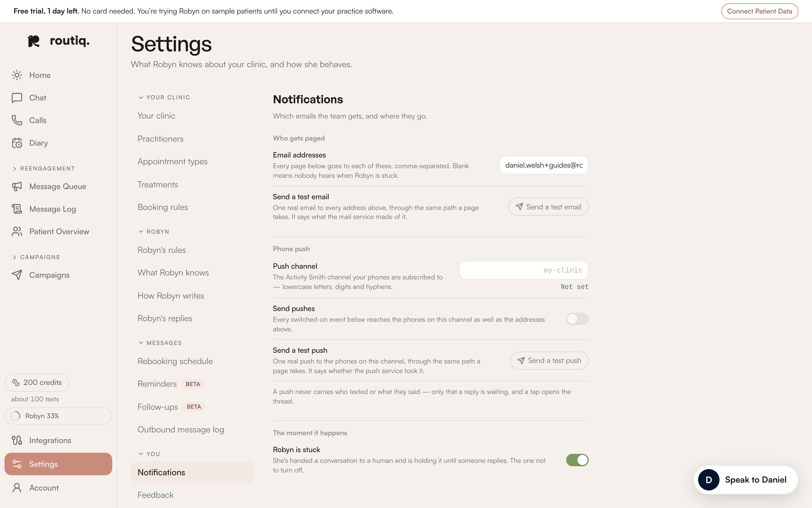Open Patient Overview people icon
The image size is (812, 508).
(17, 231)
